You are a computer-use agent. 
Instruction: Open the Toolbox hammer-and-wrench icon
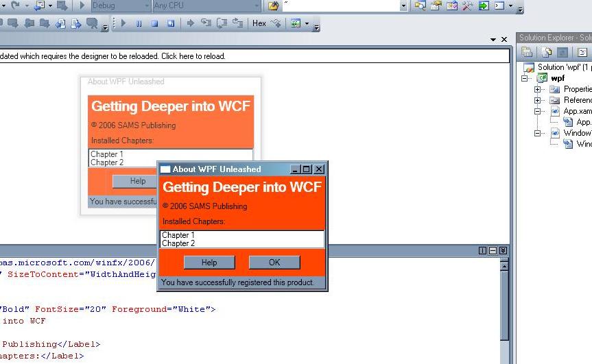(x=467, y=5)
